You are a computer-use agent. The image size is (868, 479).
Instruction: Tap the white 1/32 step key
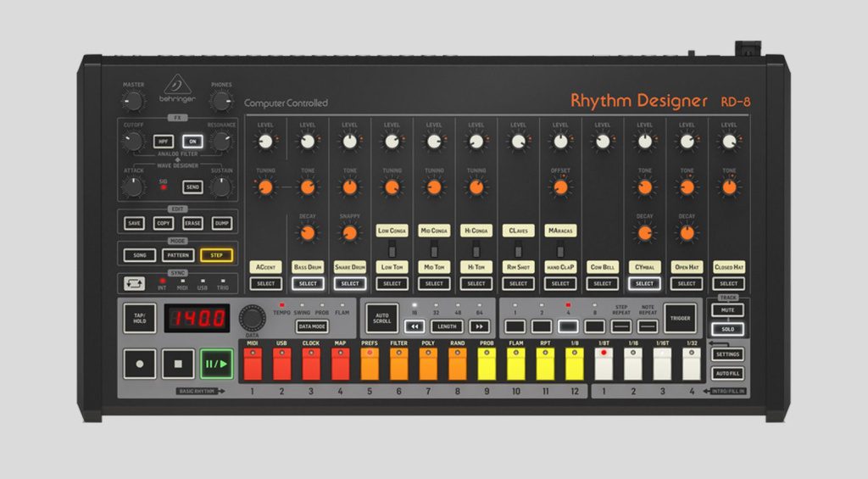(x=692, y=364)
